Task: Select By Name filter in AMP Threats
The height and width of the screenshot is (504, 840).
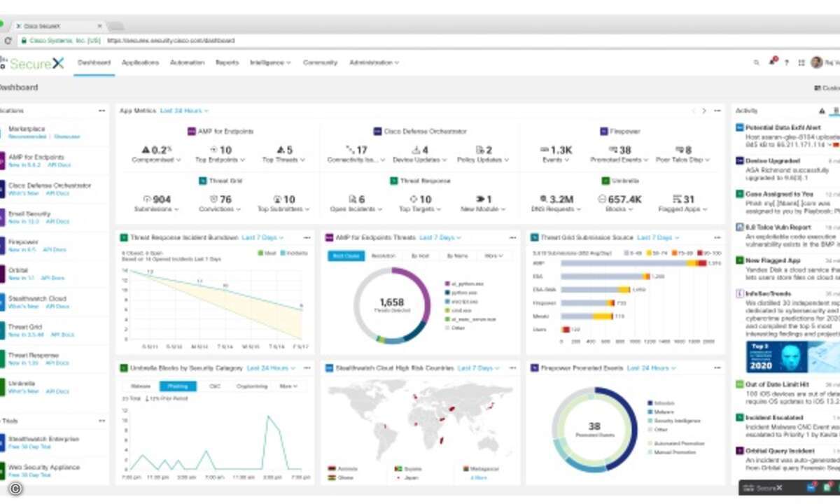Action: click(457, 256)
